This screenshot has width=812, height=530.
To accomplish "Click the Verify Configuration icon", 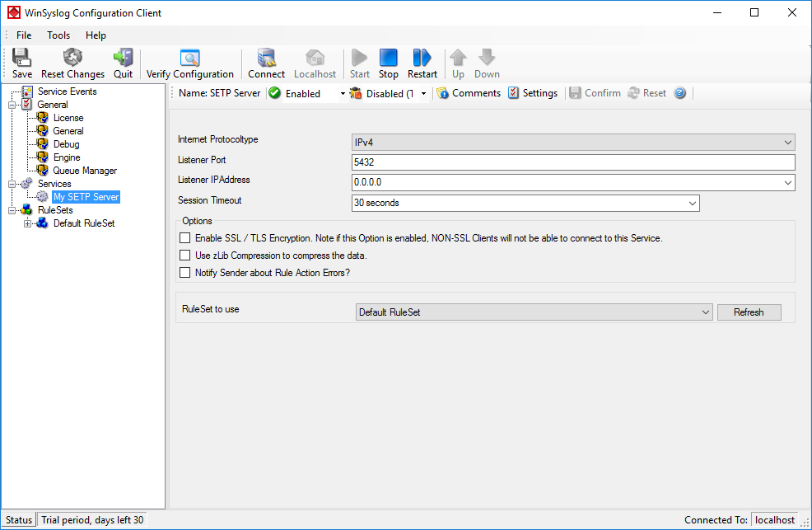I will point(190,58).
